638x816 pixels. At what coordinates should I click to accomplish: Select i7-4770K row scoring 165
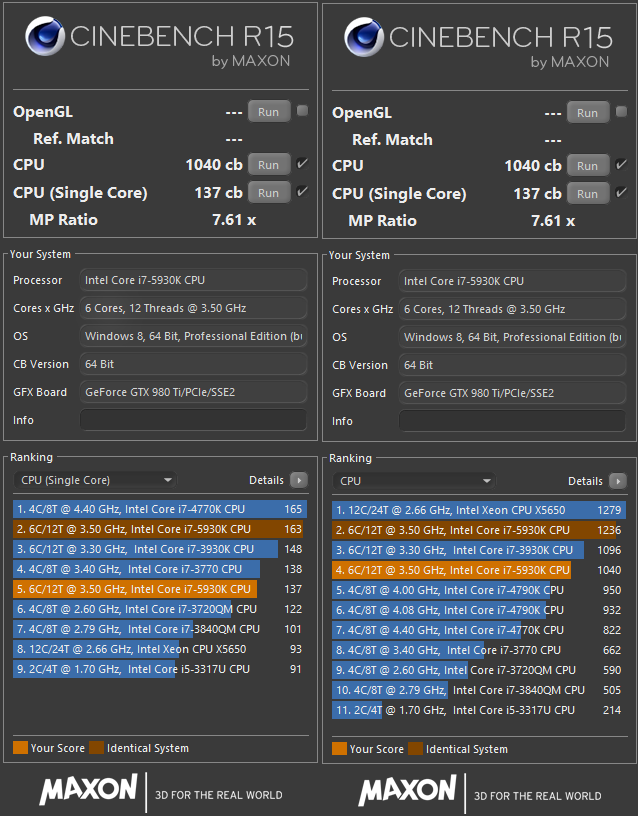(160, 509)
